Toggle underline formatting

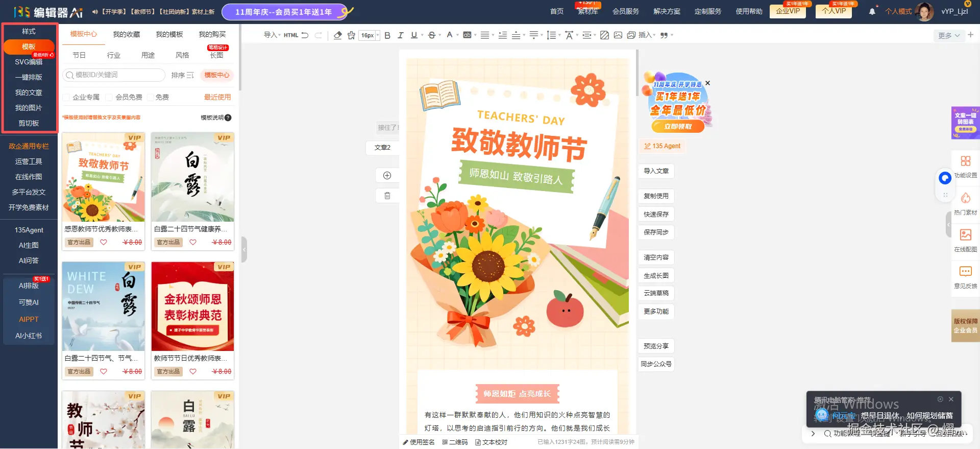pyautogui.click(x=414, y=35)
